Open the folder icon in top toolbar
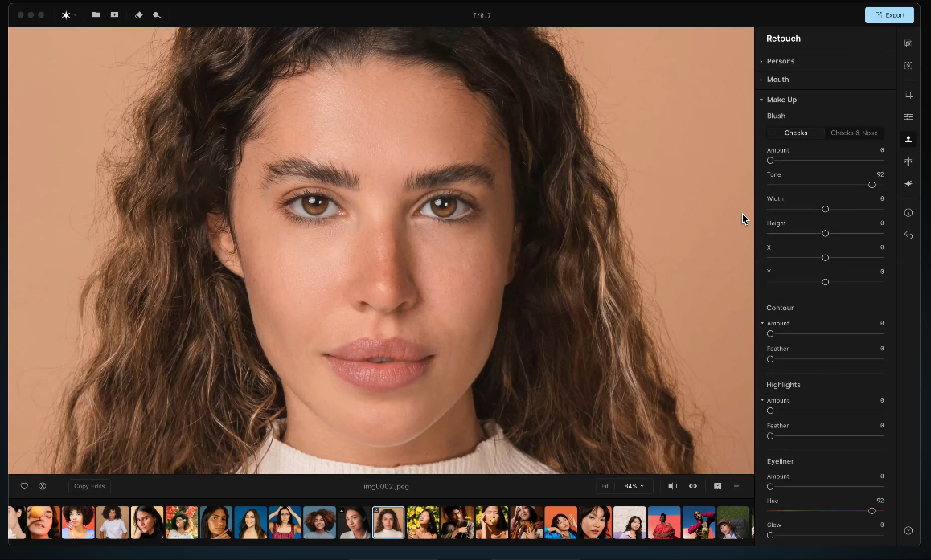This screenshot has width=931, height=560. [96, 15]
